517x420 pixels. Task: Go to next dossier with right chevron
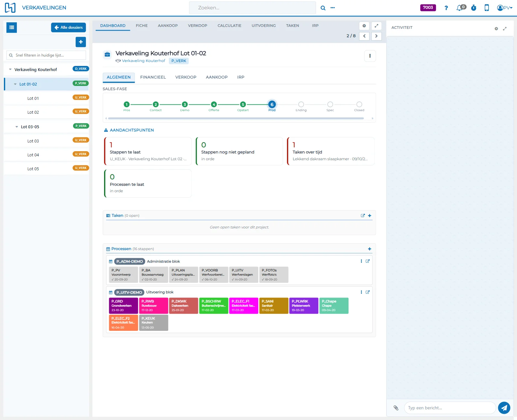click(x=376, y=36)
